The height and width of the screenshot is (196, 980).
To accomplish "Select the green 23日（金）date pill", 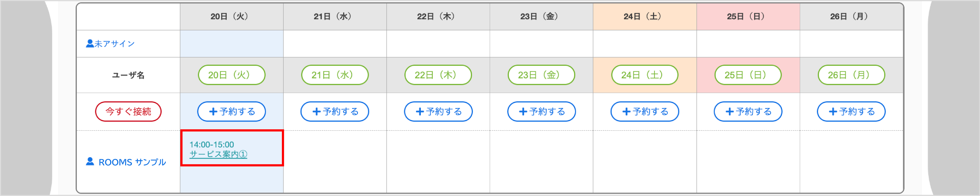I will 541,75.
